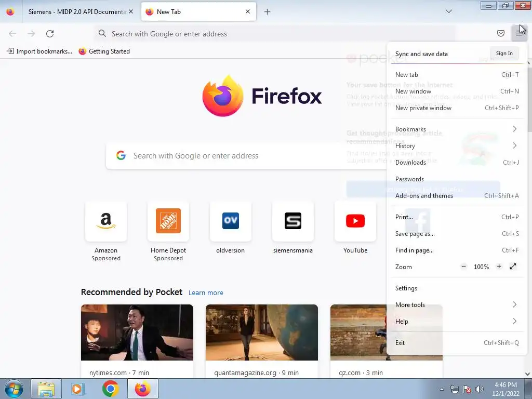
Task: Increase zoom with the plus button
Action: point(499,267)
